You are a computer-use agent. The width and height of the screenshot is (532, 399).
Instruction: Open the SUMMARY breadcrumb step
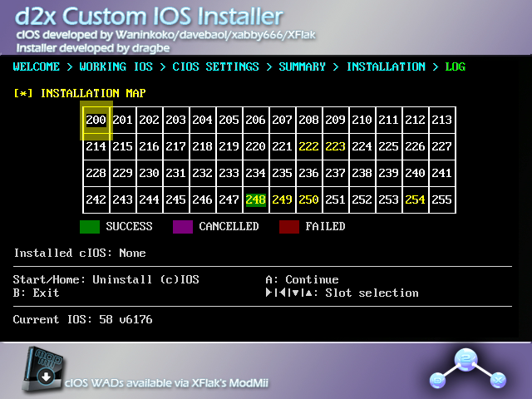(x=302, y=66)
